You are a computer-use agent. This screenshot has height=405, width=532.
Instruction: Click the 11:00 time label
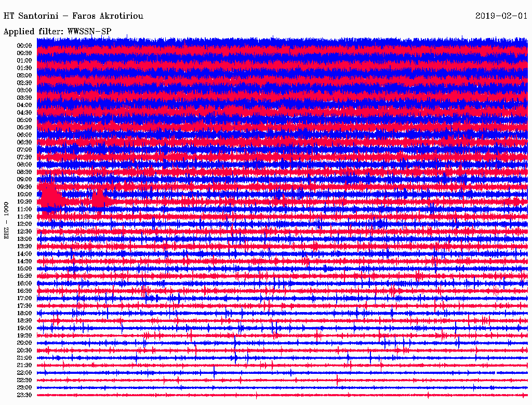point(24,209)
